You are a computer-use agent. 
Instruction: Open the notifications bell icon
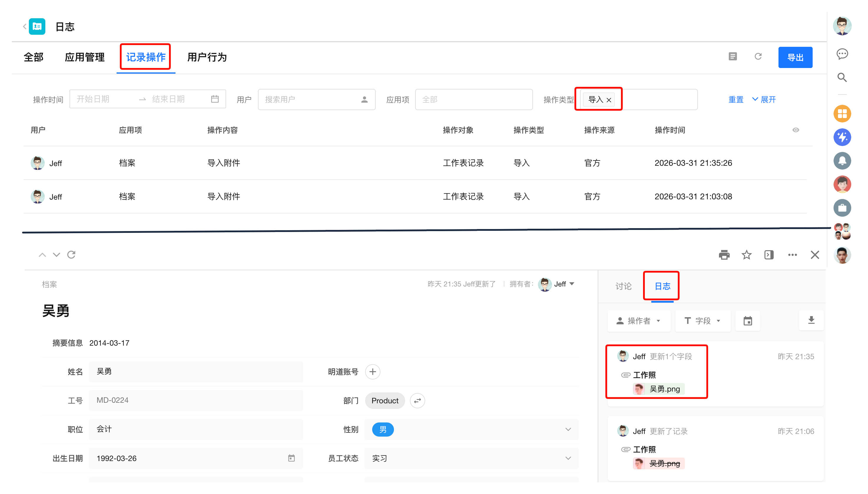[x=842, y=161]
